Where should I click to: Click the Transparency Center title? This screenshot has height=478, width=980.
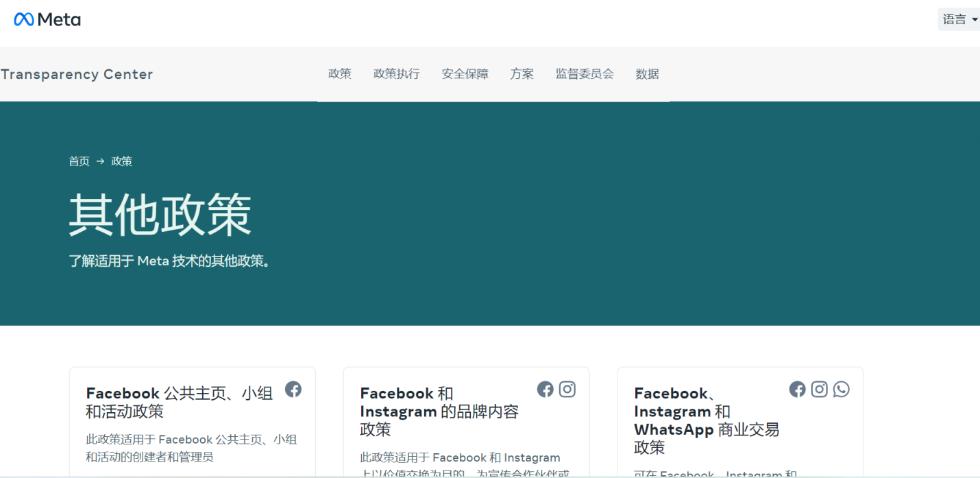(77, 74)
